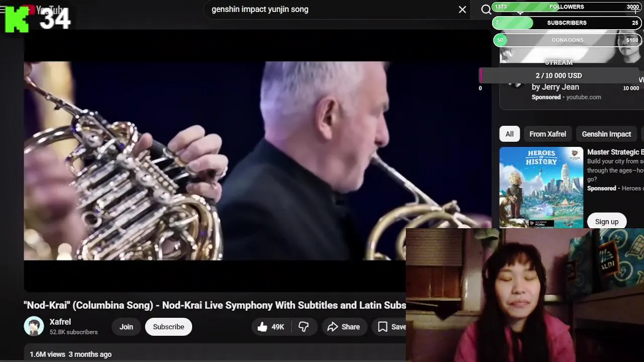This screenshot has width=644, height=362.
Task: Click the magnifier search icon
Action: click(486, 10)
